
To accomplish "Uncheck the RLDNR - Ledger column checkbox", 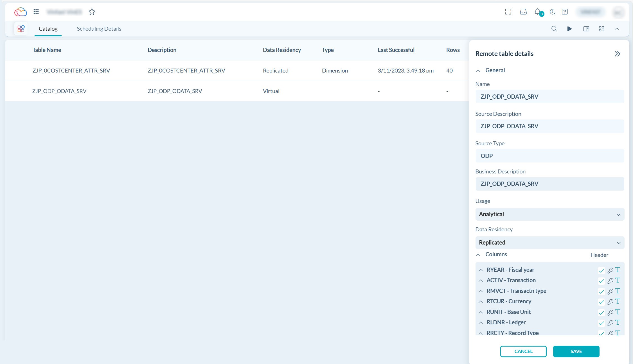I will click(602, 323).
